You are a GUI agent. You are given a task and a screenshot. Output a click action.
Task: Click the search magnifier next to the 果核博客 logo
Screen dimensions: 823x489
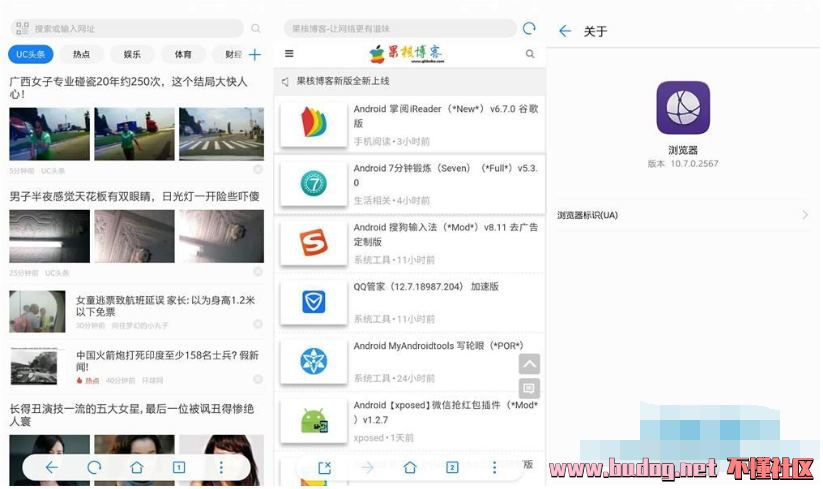pyautogui.click(x=530, y=54)
